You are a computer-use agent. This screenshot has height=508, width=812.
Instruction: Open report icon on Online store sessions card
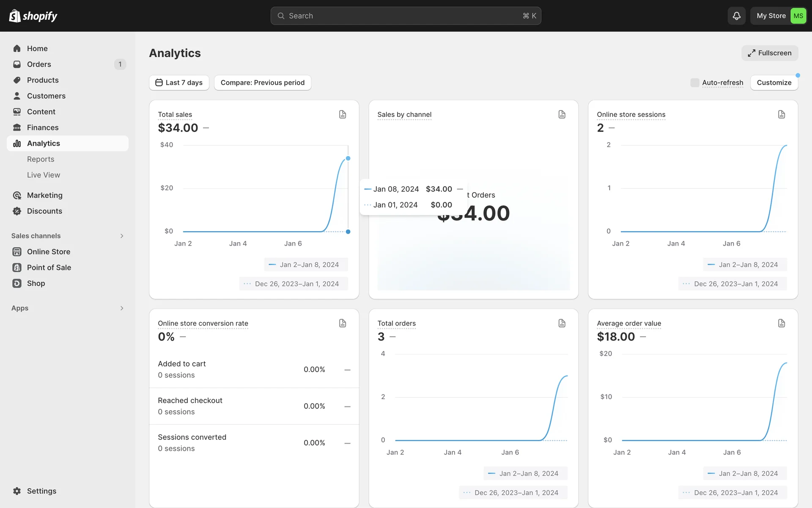tap(781, 114)
